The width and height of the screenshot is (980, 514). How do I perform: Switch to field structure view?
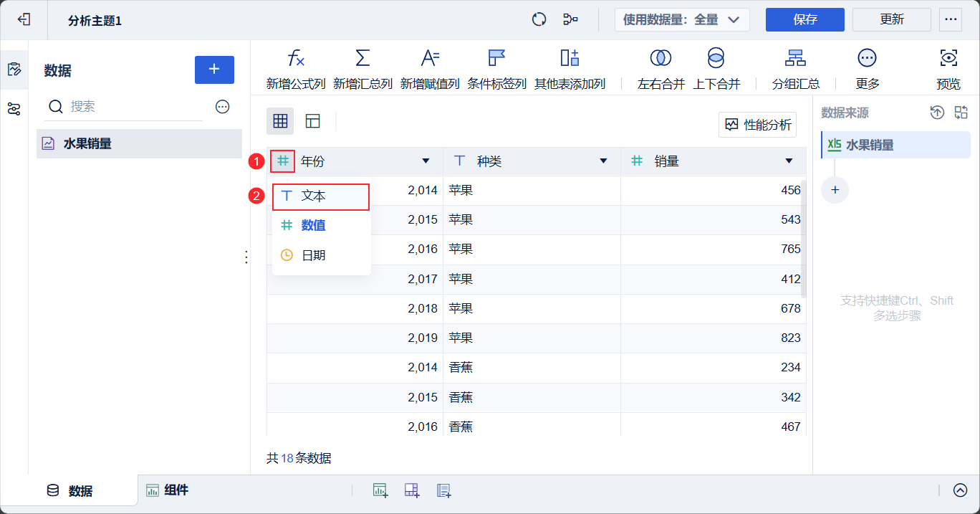pos(313,121)
